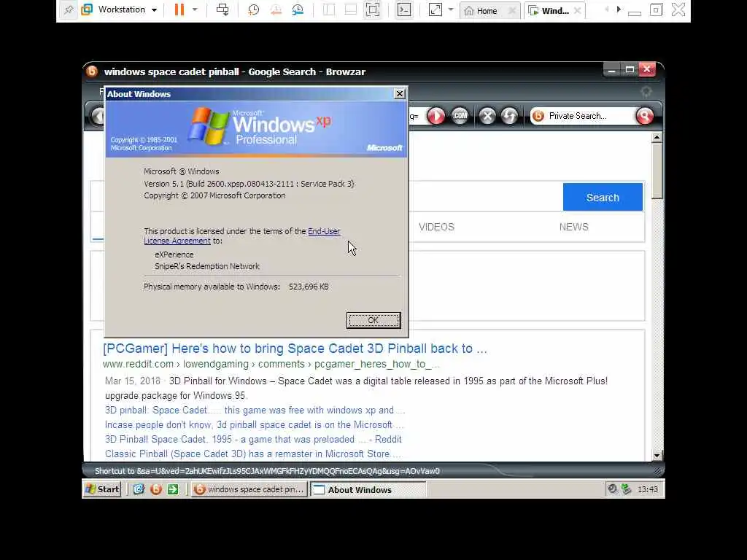Image resolution: width=747 pixels, height=560 pixels.
Task: Select the About Windows taskbar button
Action: 368,489
